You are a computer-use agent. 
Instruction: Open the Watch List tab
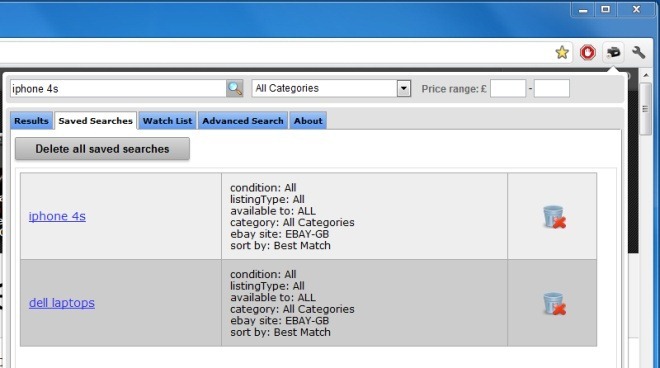168,121
